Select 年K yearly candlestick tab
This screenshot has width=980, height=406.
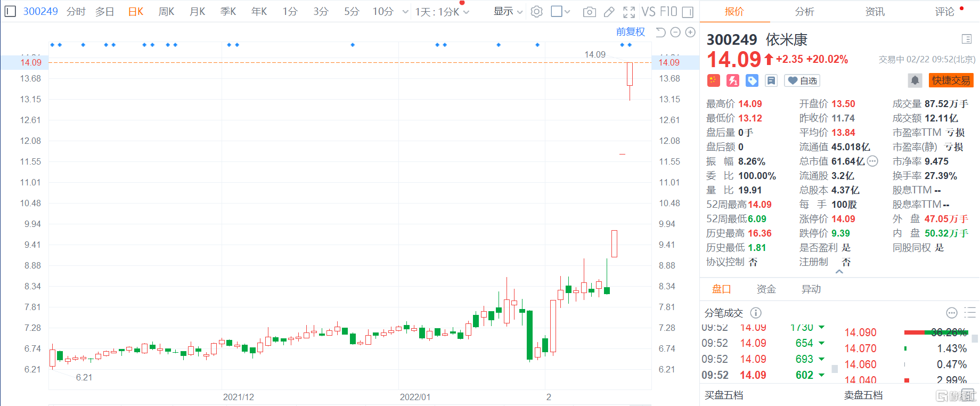(x=259, y=11)
